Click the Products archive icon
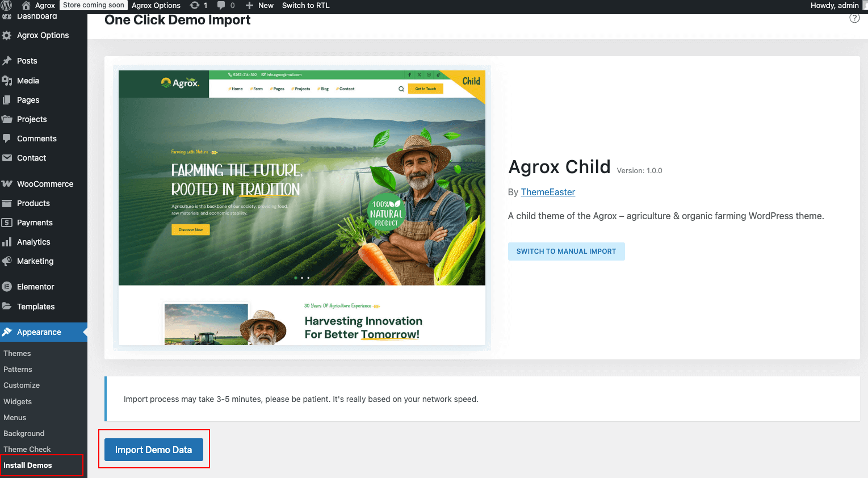This screenshot has width=868, height=478. [7, 203]
